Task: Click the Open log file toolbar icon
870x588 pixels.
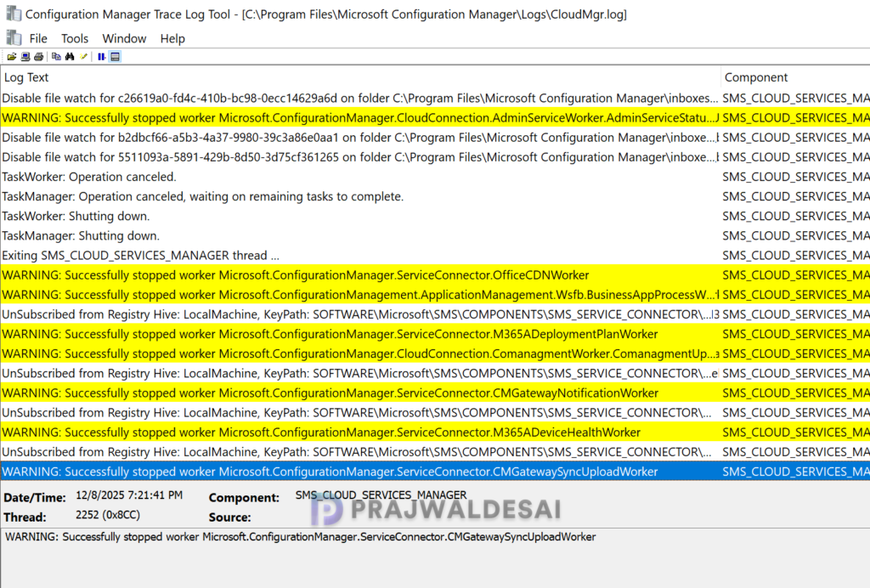Action: [x=12, y=57]
